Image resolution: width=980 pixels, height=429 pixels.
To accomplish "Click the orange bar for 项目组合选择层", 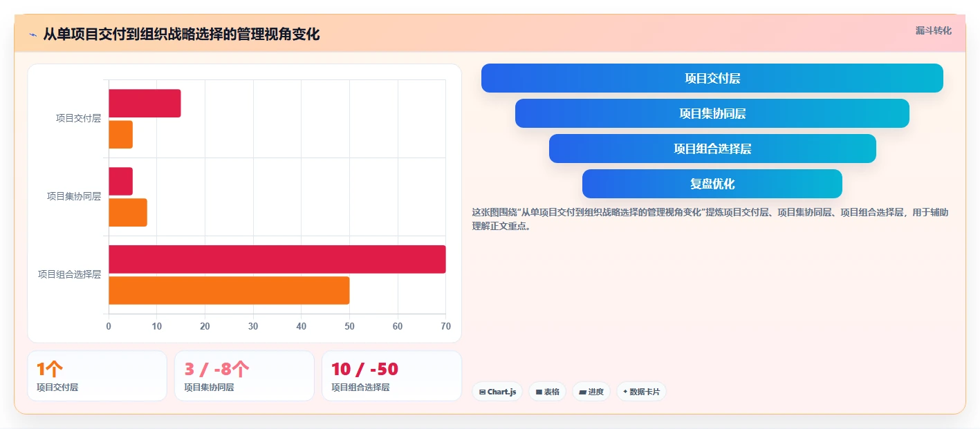I will [x=229, y=290].
